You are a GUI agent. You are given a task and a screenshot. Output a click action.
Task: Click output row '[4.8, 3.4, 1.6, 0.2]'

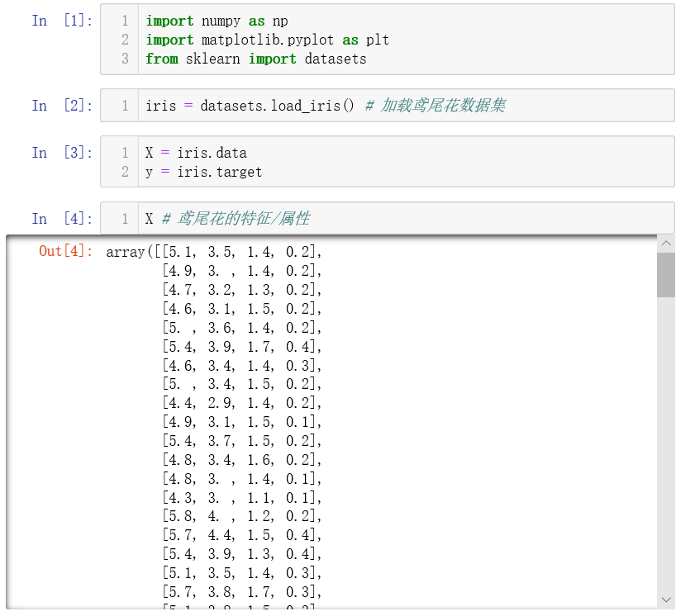pyautogui.click(x=241, y=460)
